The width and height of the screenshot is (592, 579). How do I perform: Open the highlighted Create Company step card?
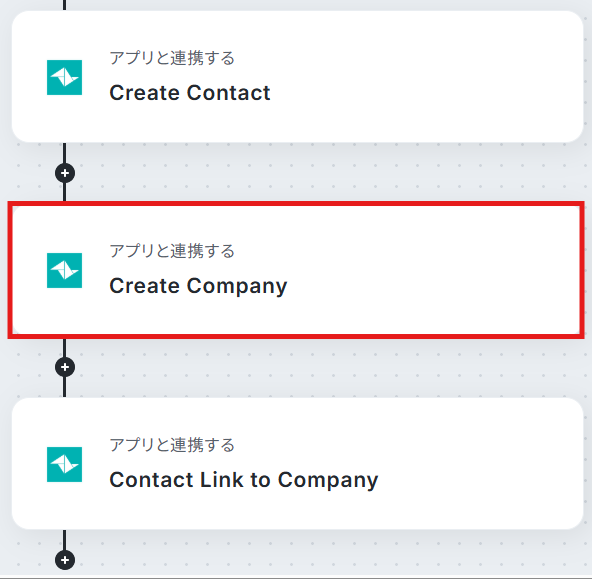tap(296, 270)
